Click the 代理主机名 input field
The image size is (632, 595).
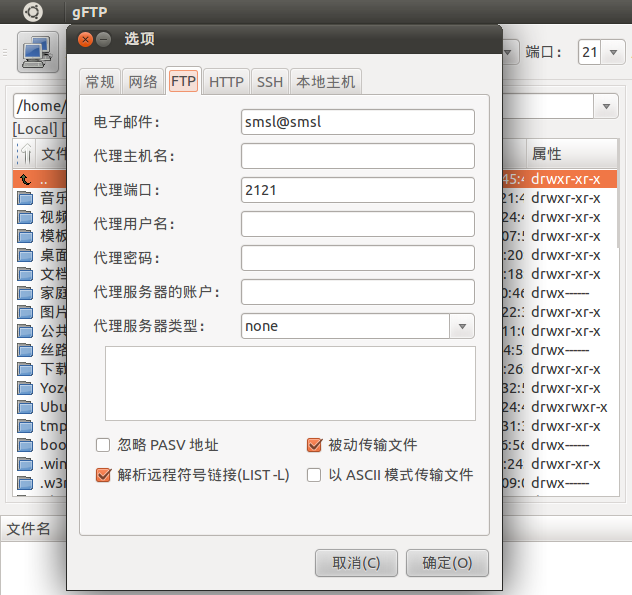pyautogui.click(x=358, y=156)
